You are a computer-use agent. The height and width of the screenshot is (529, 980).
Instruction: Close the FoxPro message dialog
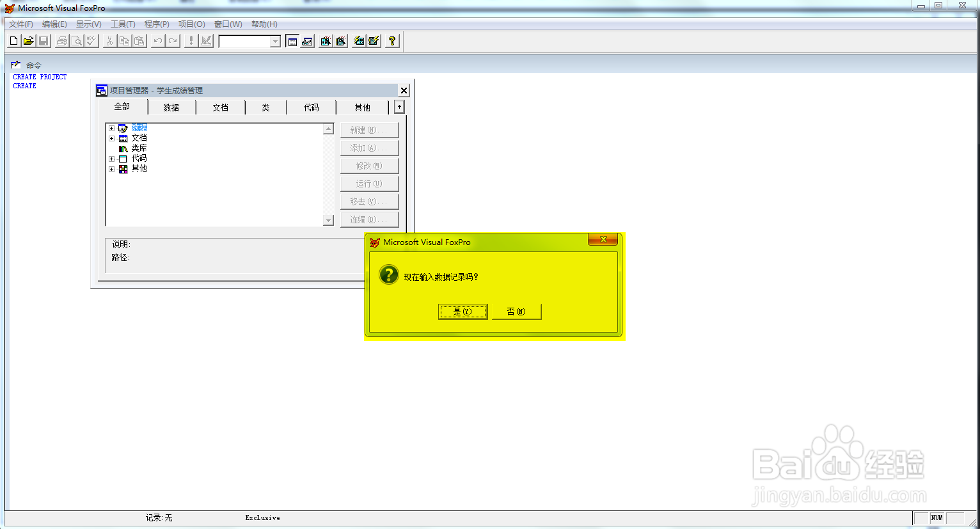603,239
